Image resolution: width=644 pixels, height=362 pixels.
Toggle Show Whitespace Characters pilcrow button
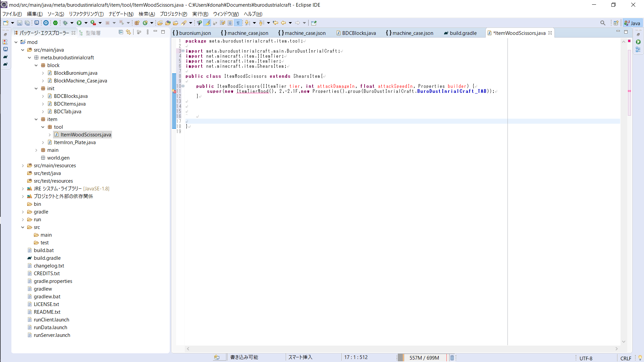[238, 23]
